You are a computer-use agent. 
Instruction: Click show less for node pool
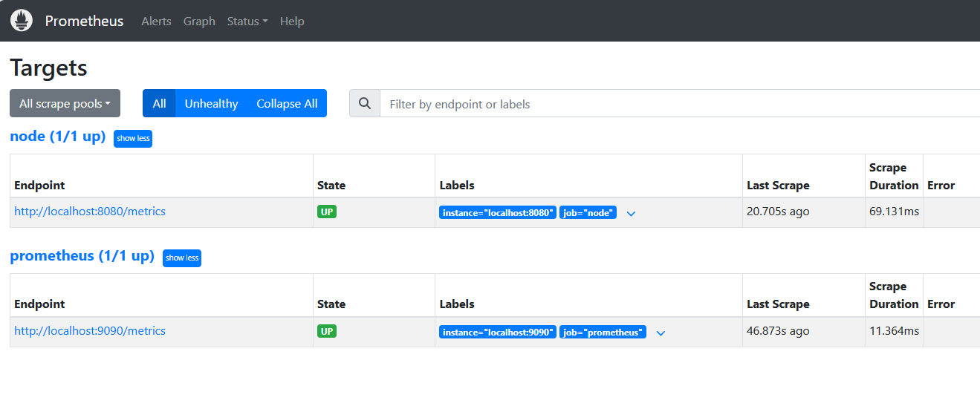point(133,139)
